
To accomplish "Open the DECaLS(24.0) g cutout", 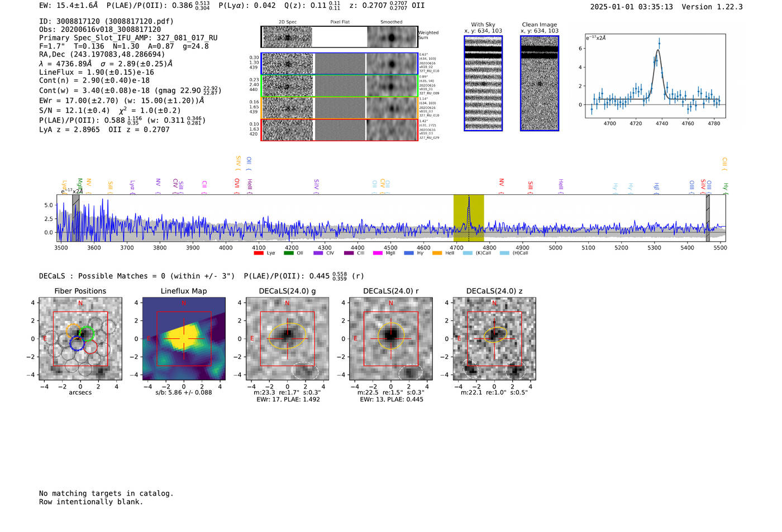I will 287,339.
